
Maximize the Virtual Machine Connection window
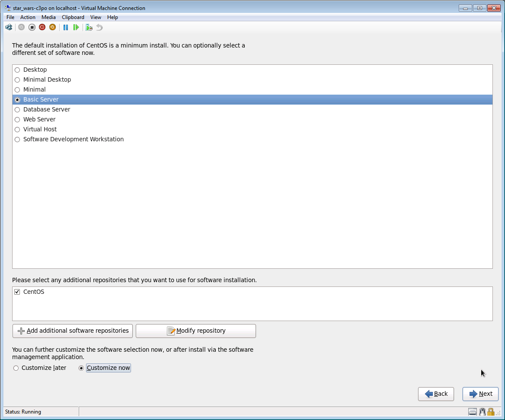coord(479,8)
